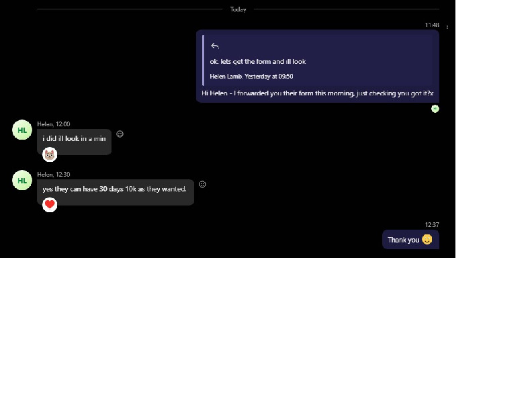Click the reply arrow in the quoted message

click(215, 46)
